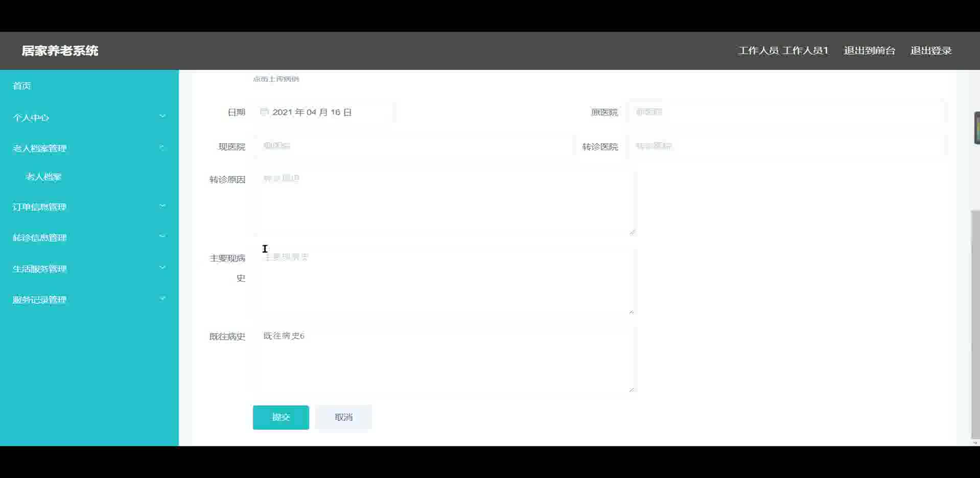Open the 日期 date picker field
This screenshot has width=980, height=478.
(x=323, y=112)
